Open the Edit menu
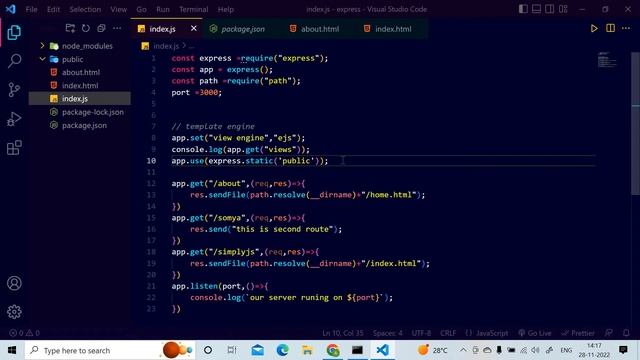The height and width of the screenshot is (360, 640). tap(53, 9)
